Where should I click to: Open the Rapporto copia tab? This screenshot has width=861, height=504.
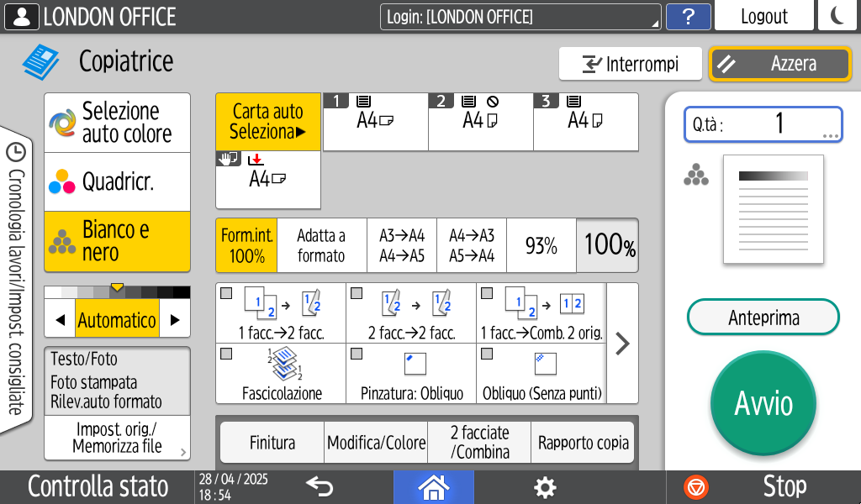click(584, 442)
